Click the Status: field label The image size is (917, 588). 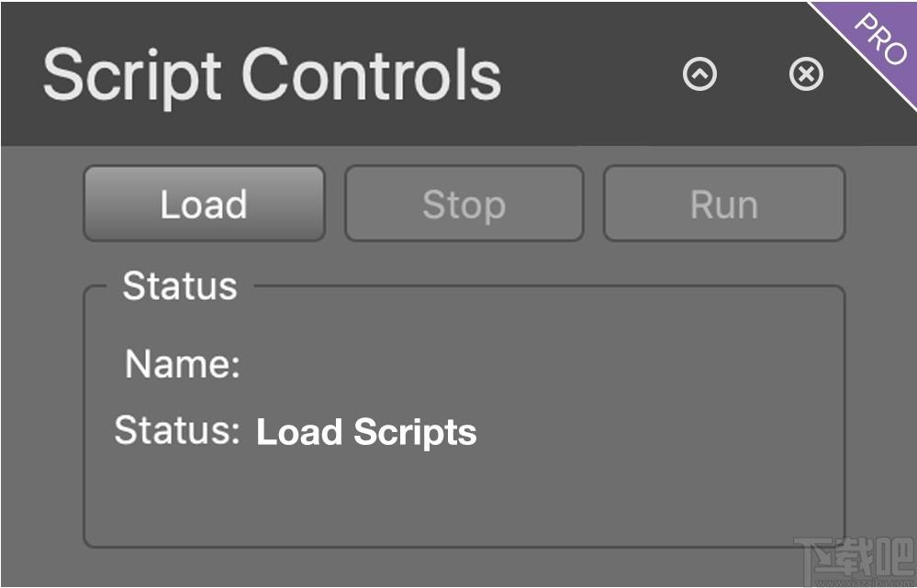click(x=177, y=430)
